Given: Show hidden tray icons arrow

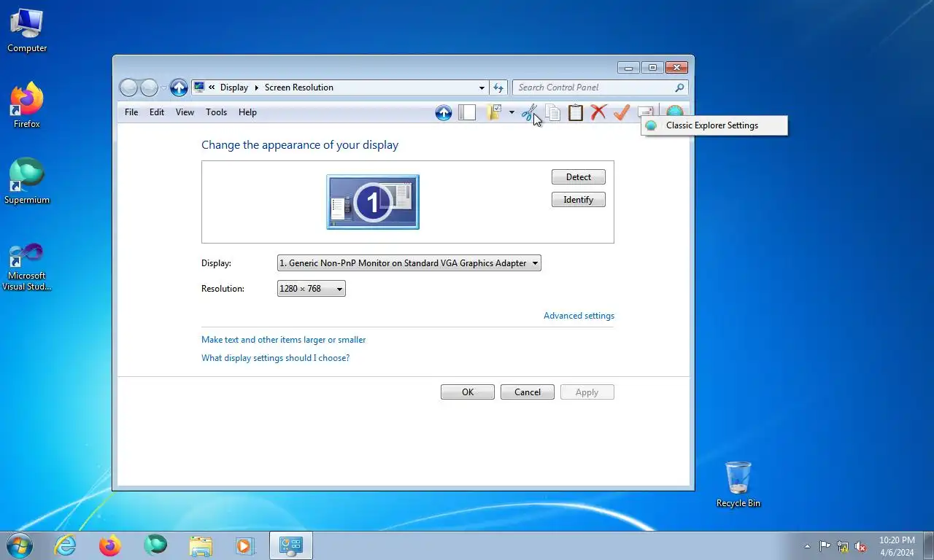Looking at the screenshot, I should 807,546.
